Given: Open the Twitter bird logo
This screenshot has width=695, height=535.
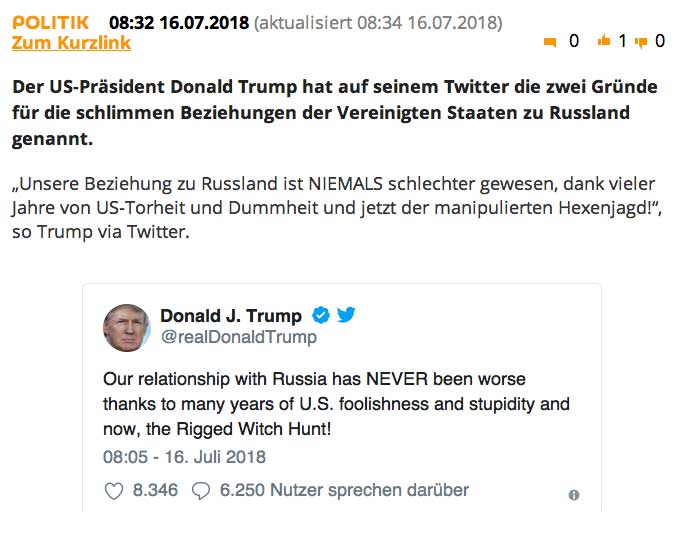Looking at the screenshot, I should click(x=346, y=316).
